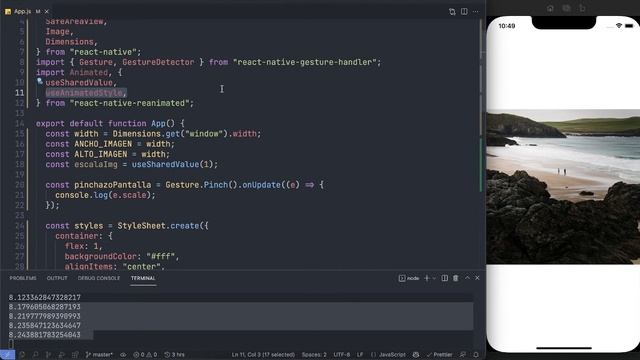Change end of line sequence LF
640x360 pixels.
(x=360, y=355)
